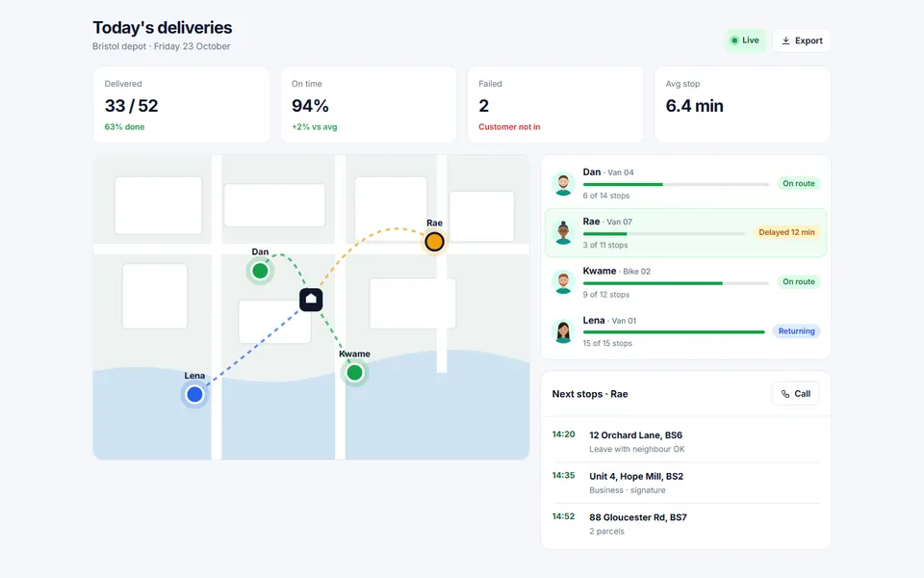Select the 12 Orchard Lane, BS6 stop
This screenshot has width=924, height=578.
[x=686, y=442]
